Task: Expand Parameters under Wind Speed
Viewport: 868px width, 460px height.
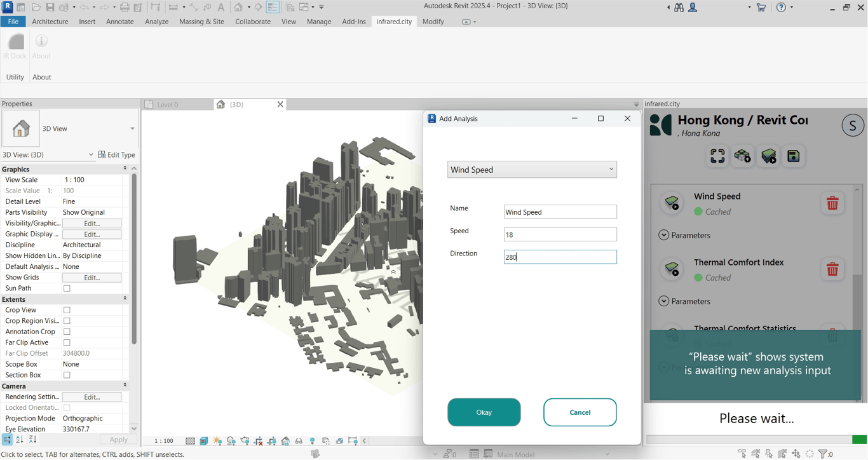Action: tap(664, 235)
